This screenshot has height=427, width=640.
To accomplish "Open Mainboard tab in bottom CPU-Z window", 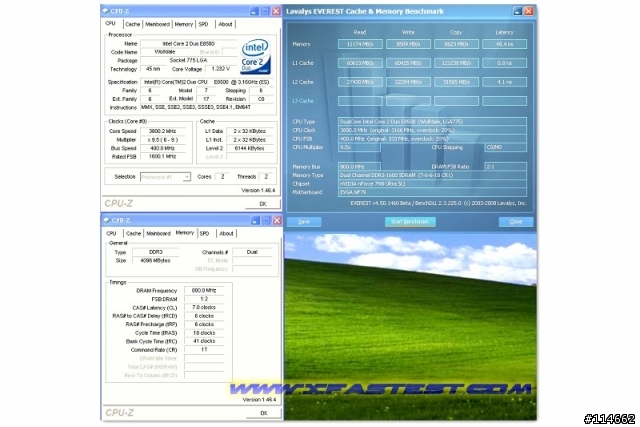I will click(x=158, y=234).
